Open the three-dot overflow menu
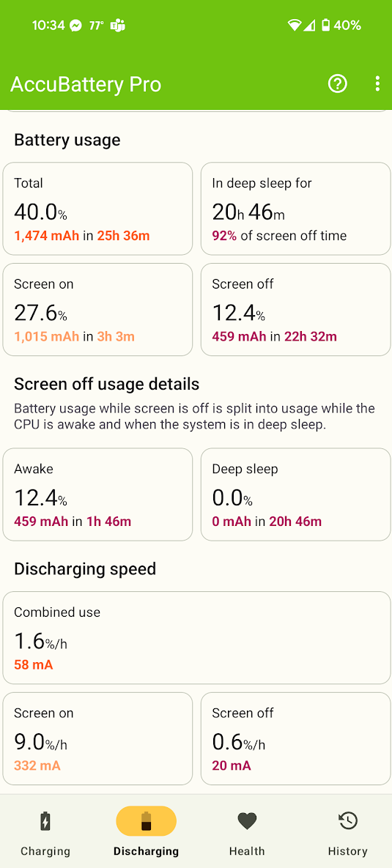 click(377, 84)
